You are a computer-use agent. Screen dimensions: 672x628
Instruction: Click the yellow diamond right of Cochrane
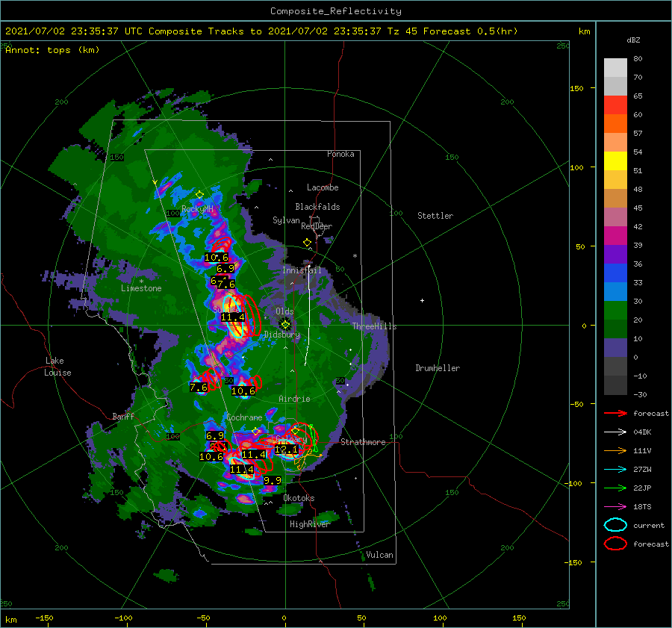click(x=256, y=431)
